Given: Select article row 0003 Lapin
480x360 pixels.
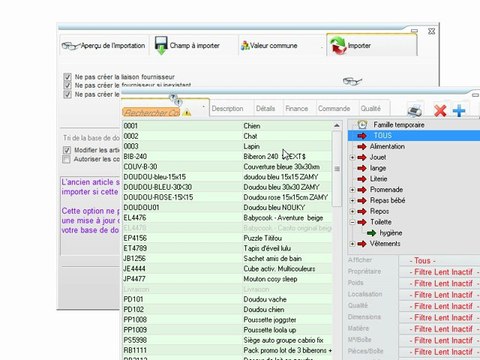Looking at the screenshot, I should [227, 146].
